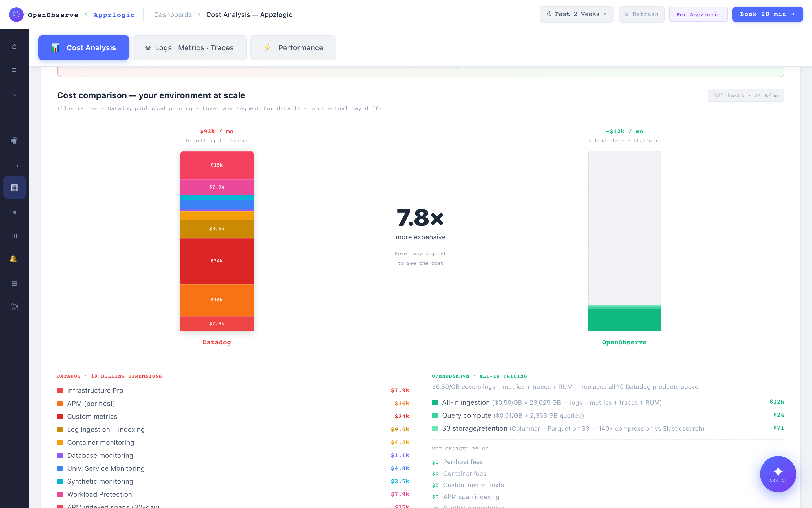Viewport: 812px width, 508px height.
Task: Click the '~$12k / mo' OpenObserve total
Action: point(625,131)
